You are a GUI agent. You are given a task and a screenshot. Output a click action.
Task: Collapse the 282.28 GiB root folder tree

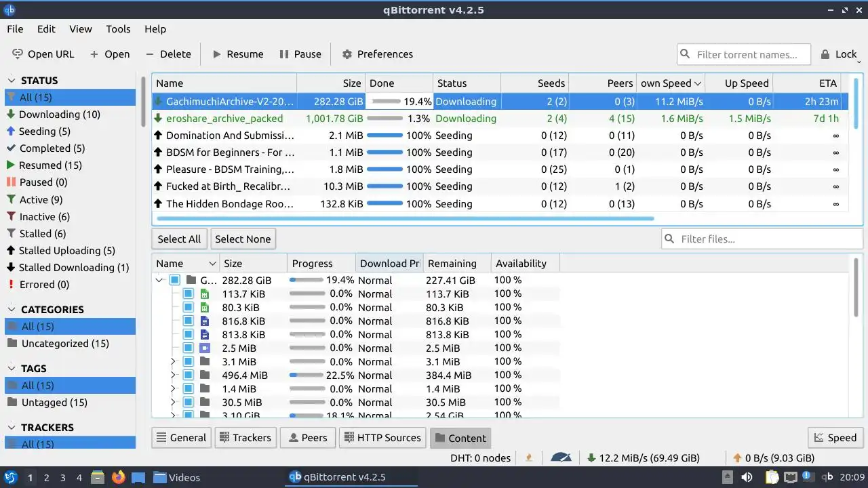tap(159, 280)
